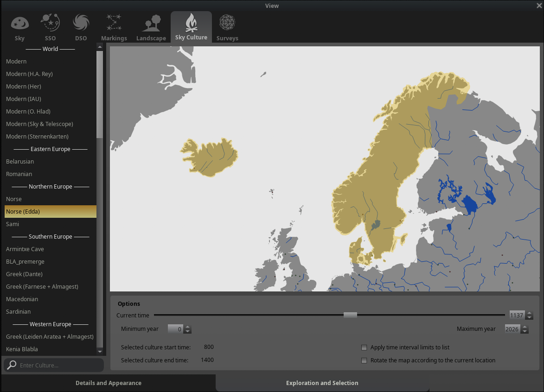Viewport: 544px width, 392px height.
Task: Choose Greek (Dante) from culture list
Action: [x=24, y=274]
